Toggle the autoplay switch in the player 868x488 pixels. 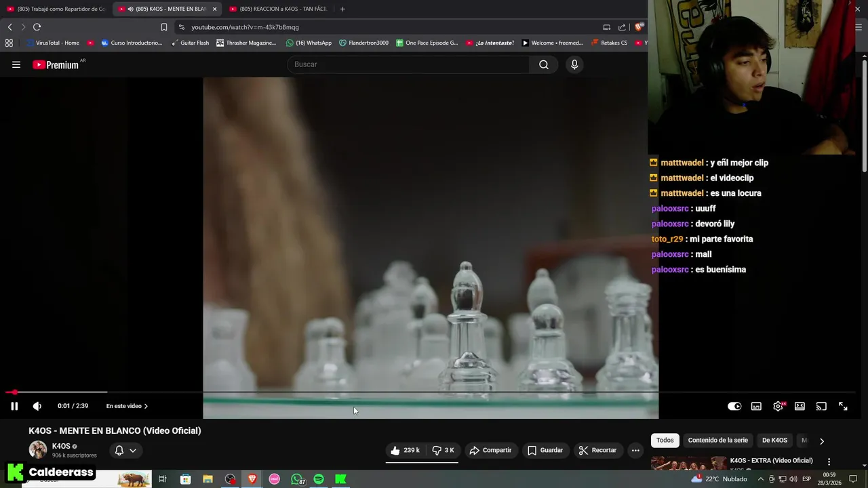(734, 406)
